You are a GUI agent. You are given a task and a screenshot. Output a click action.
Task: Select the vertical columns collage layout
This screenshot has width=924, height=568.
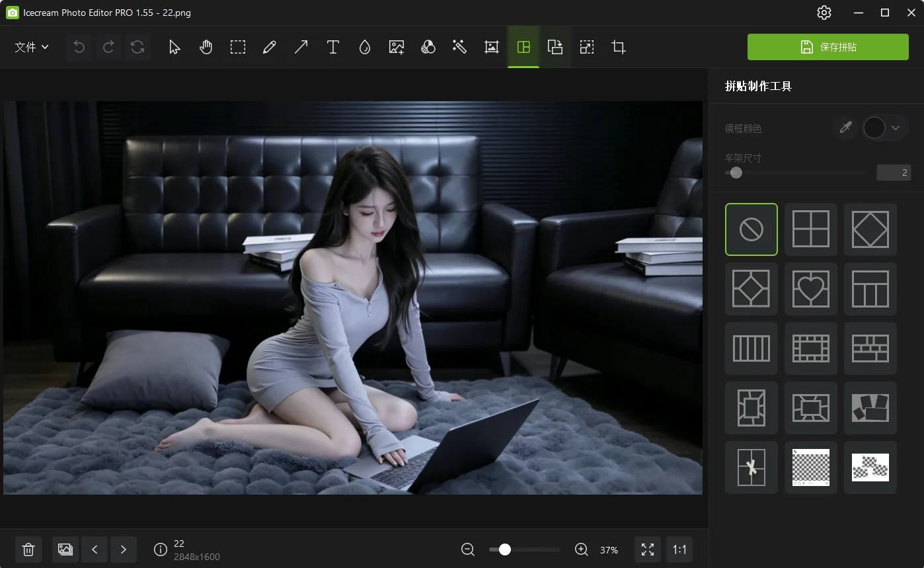pos(751,348)
